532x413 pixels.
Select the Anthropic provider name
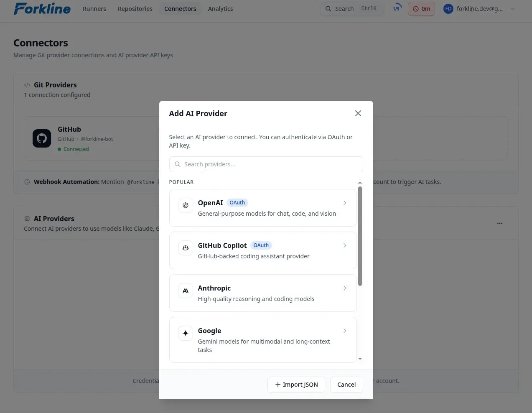[x=214, y=288]
